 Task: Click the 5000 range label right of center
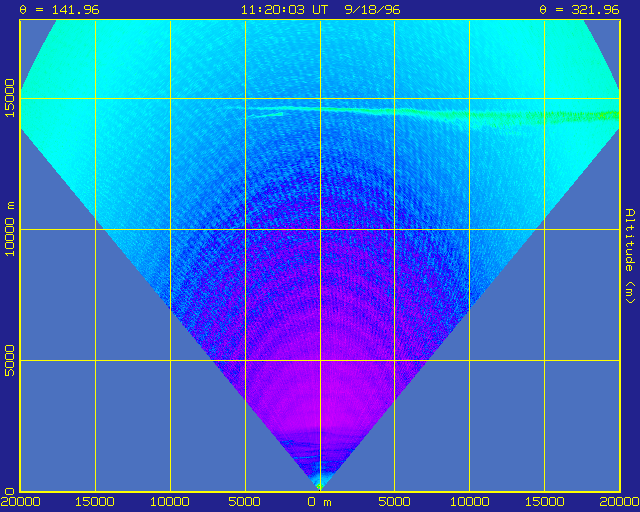(x=394, y=502)
